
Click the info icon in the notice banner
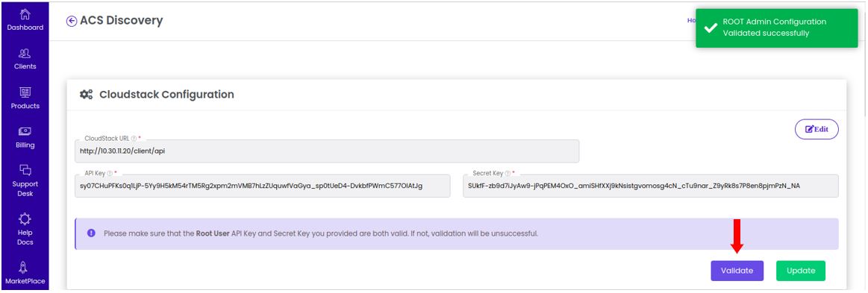point(91,233)
